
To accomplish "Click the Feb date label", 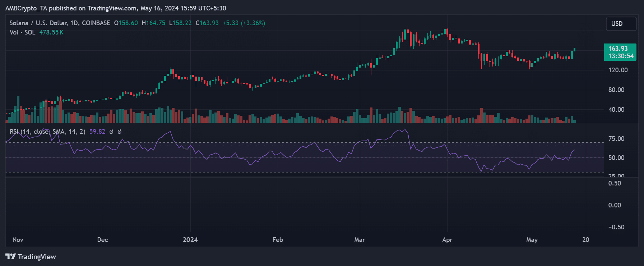I will point(278,240).
